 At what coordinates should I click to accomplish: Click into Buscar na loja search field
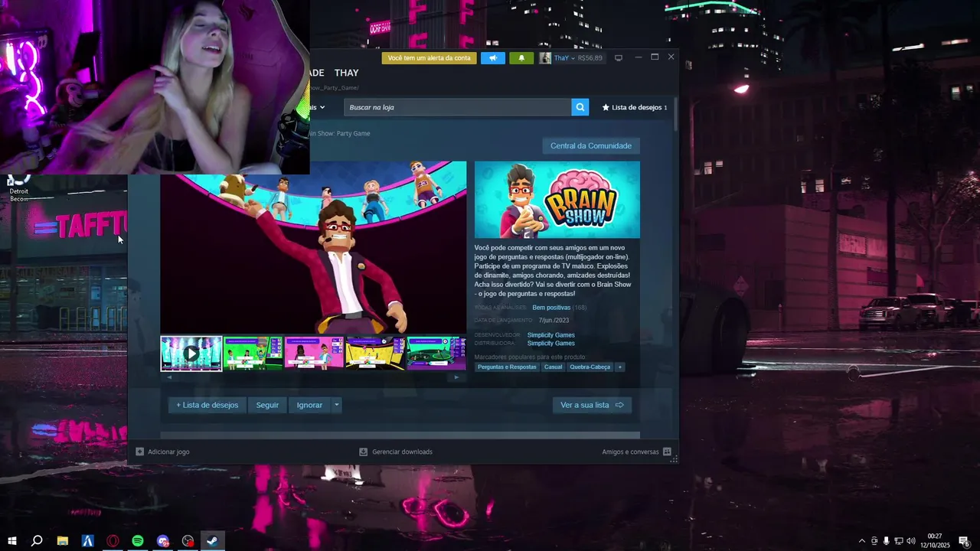coord(458,107)
